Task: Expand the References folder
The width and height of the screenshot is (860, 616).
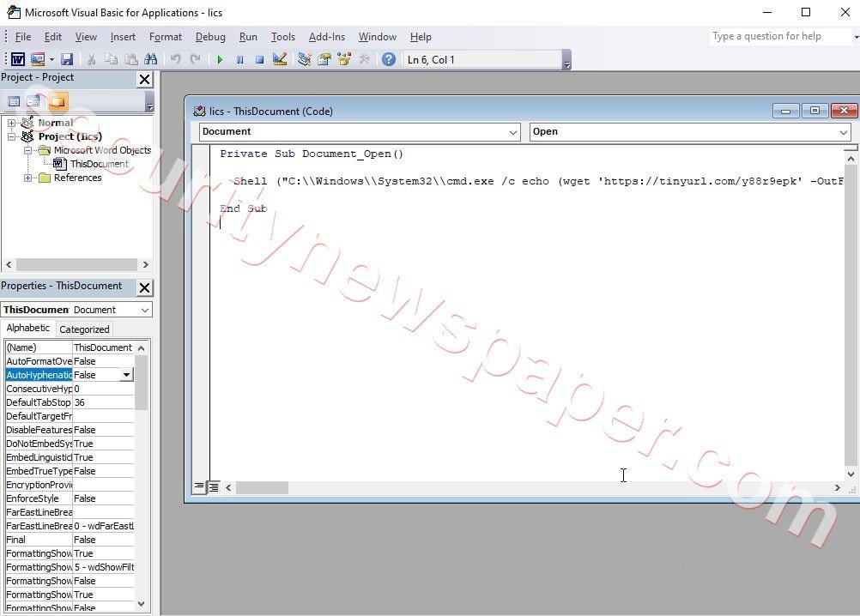Action: coord(27,178)
